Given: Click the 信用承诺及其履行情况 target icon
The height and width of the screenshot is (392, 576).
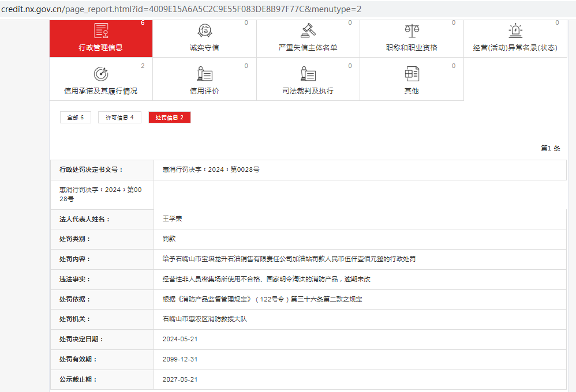Looking at the screenshot, I should [101, 74].
